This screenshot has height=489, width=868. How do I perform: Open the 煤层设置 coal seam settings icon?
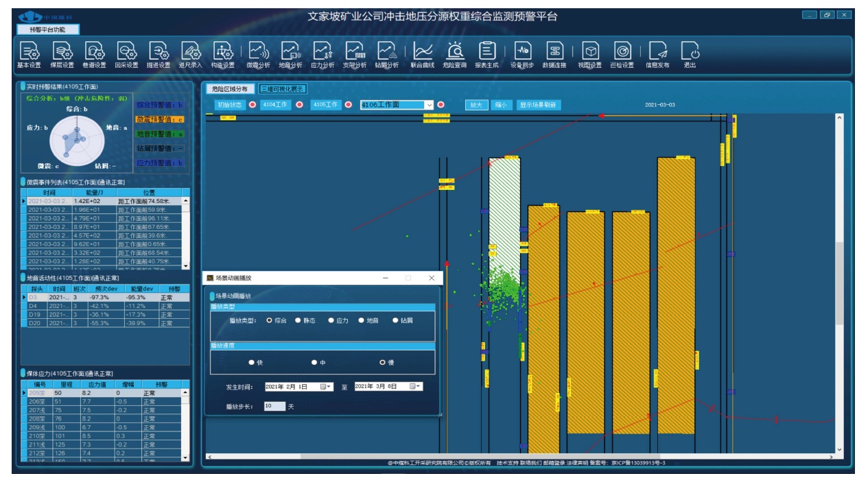tap(62, 51)
